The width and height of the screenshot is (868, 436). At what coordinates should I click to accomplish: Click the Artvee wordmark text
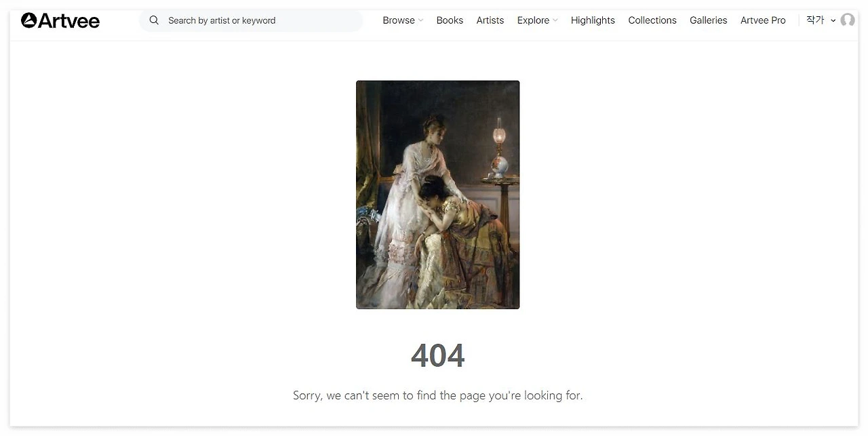tap(68, 21)
